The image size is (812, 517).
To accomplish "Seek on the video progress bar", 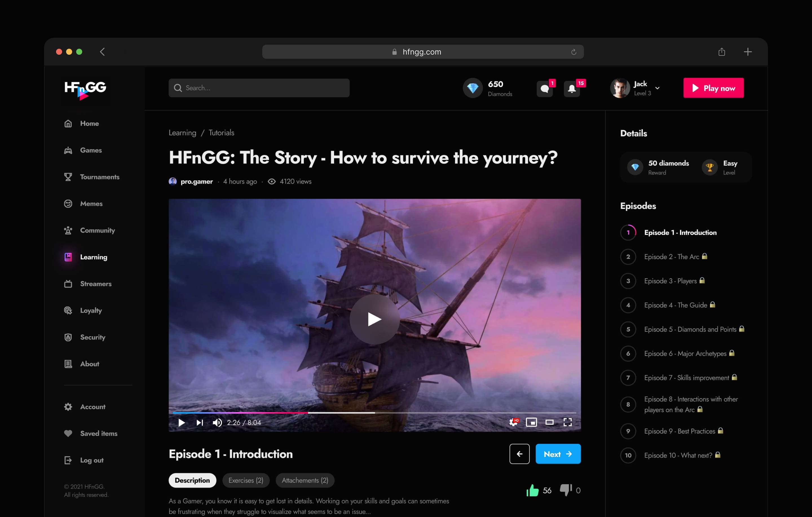I will (374, 412).
